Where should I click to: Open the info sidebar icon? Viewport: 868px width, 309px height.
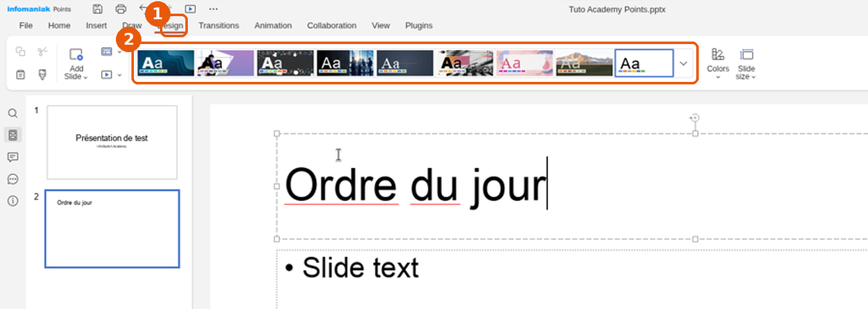coord(12,201)
